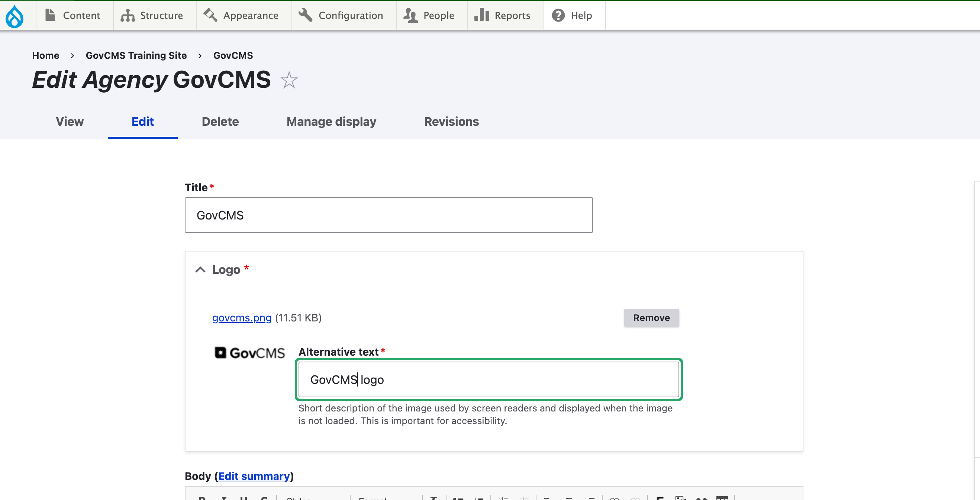Click GovCMS Training Site breadcrumb
The width and height of the screenshot is (980, 500).
click(x=136, y=55)
